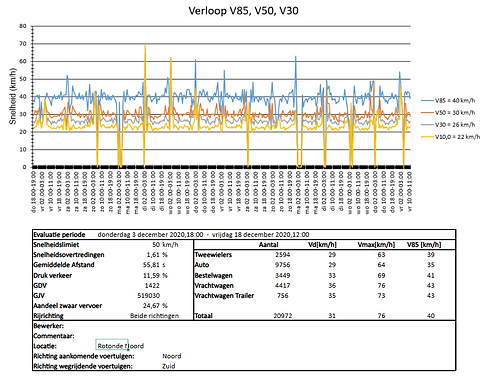The height and width of the screenshot is (379, 490).
Task: Select the 'Snelheidsovertredingen' label
Action: coord(69,255)
